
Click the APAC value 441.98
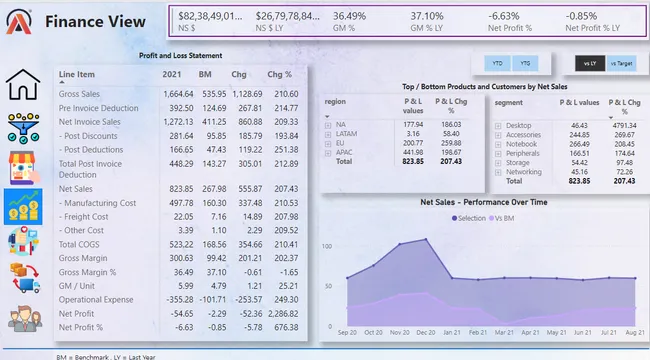coord(413,153)
